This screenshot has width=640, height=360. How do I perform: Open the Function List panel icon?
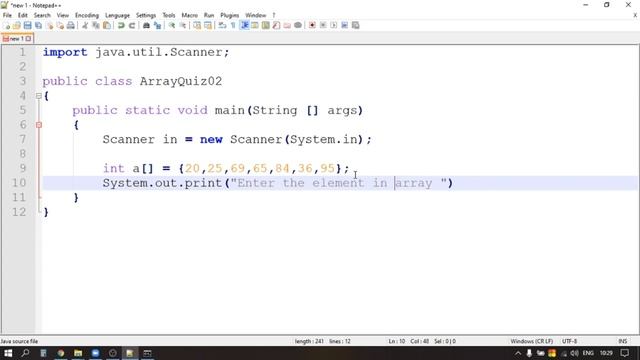pos(276,25)
